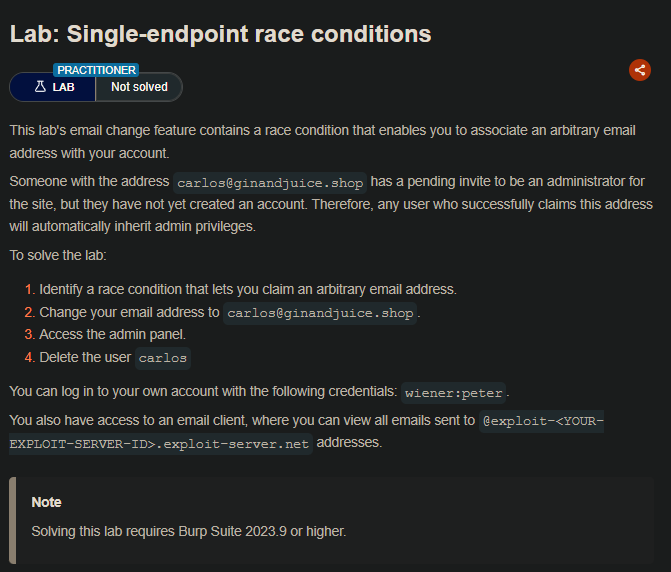Screen dimensions: 671x572
Task: Click the carlos code in step 4
Action: click(163, 357)
